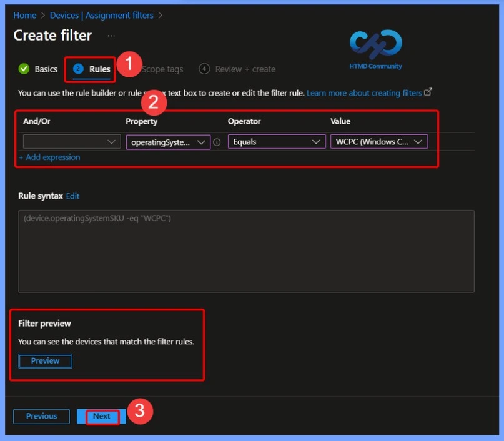The width and height of the screenshot is (504, 441).
Task: Open the ellipsis menu beside Create filter
Action: [x=111, y=36]
